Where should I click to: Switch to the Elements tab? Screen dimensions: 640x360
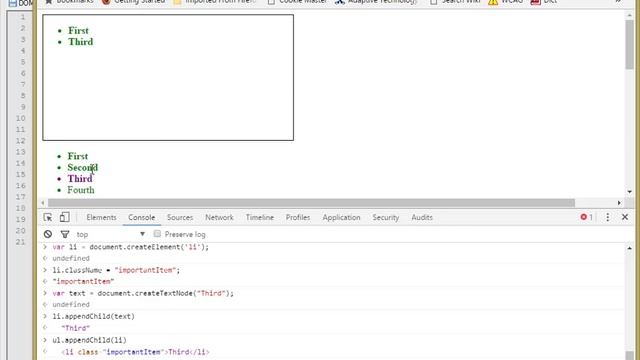coord(101,217)
